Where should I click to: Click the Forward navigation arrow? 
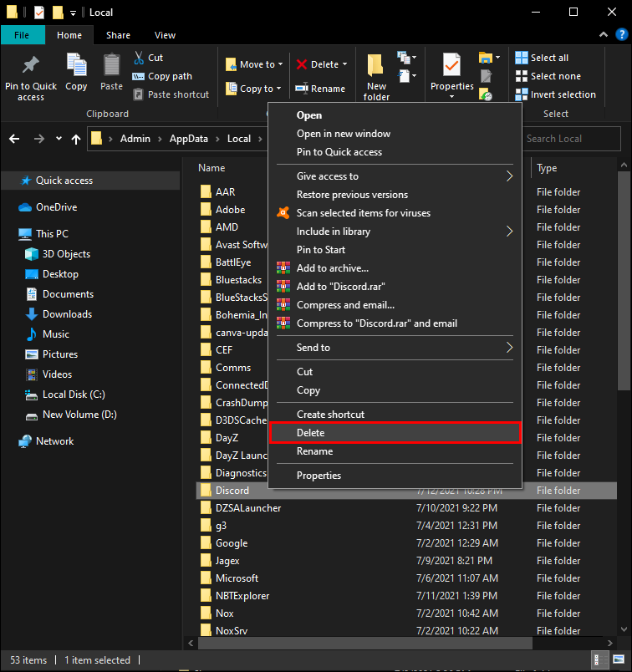click(39, 139)
